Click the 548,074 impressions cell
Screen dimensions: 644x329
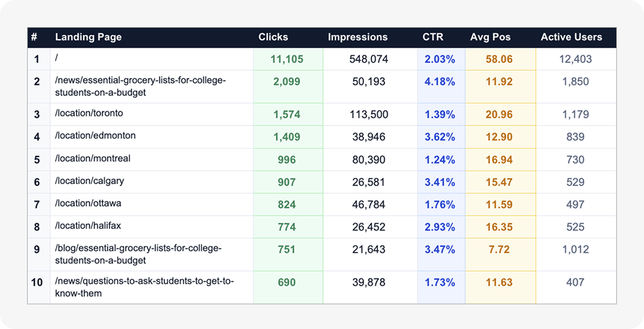pos(368,59)
